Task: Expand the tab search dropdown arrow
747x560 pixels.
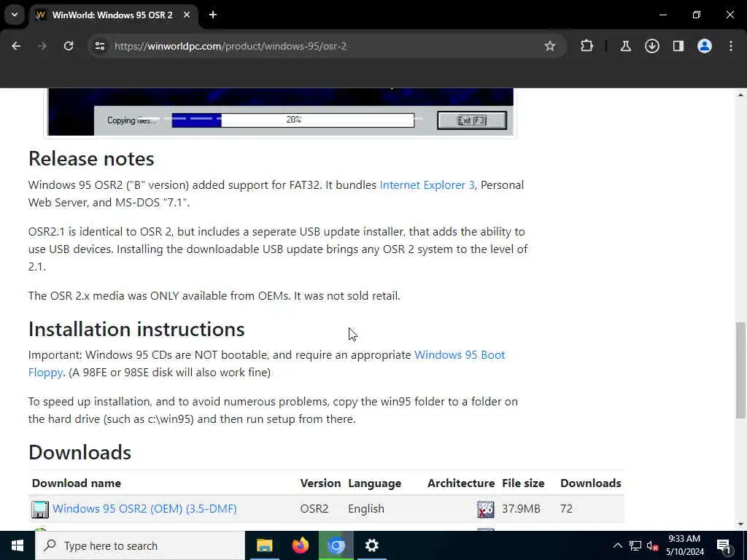Action: (x=15, y=15)
